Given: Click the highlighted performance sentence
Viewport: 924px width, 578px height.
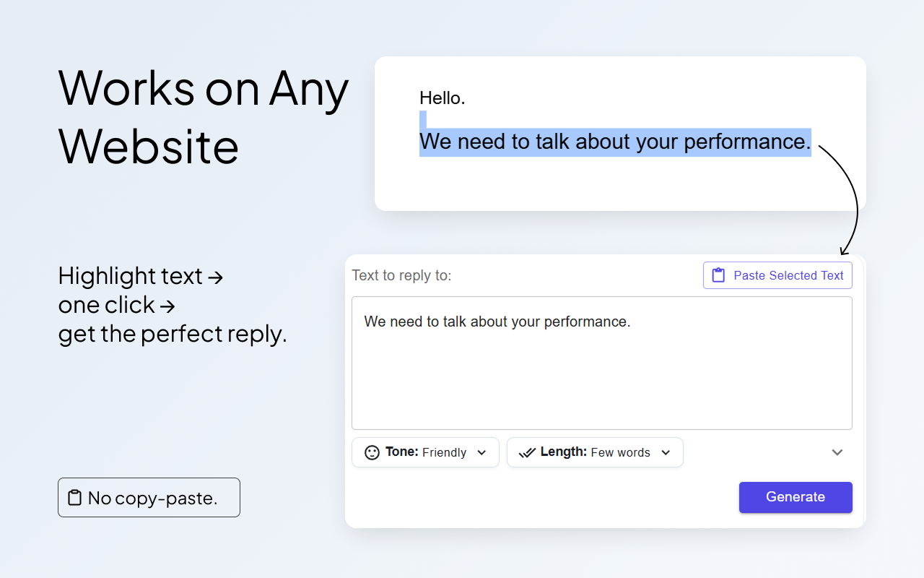Looking at the screenshot, I should [x=615, y=142].
